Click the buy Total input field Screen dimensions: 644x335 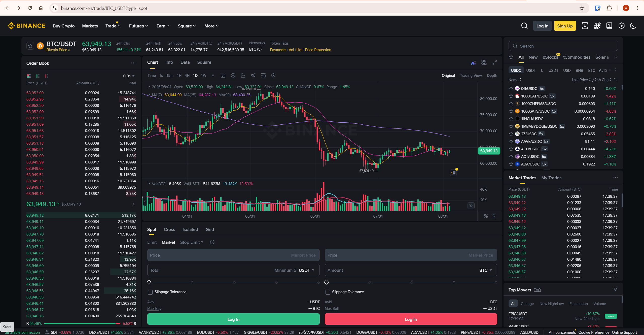point(233,270)
